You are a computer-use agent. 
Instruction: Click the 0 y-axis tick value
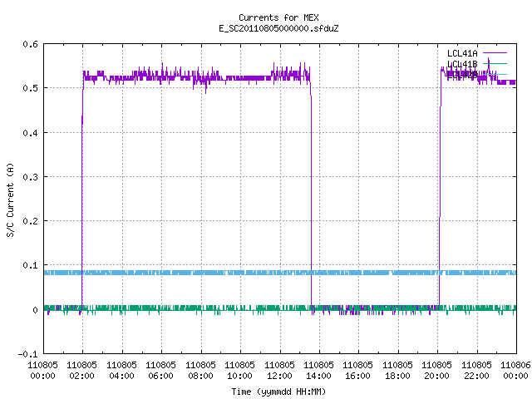(x=35, y=310)
